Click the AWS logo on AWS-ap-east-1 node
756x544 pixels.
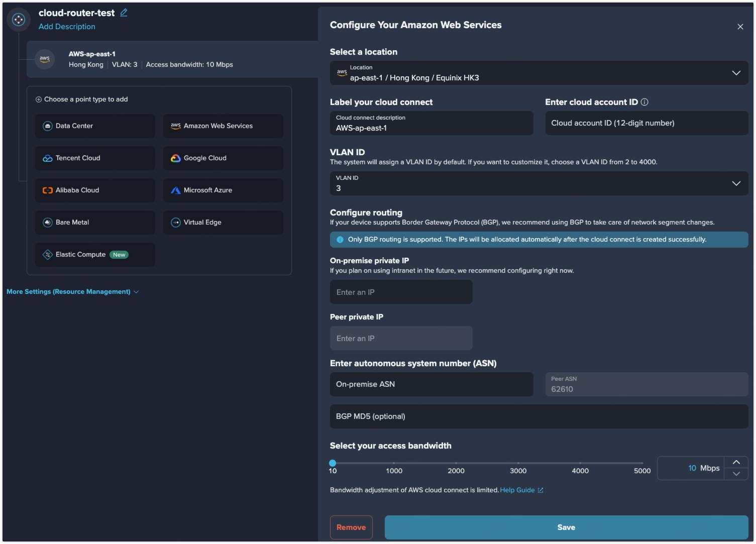[x=45, y=59]
